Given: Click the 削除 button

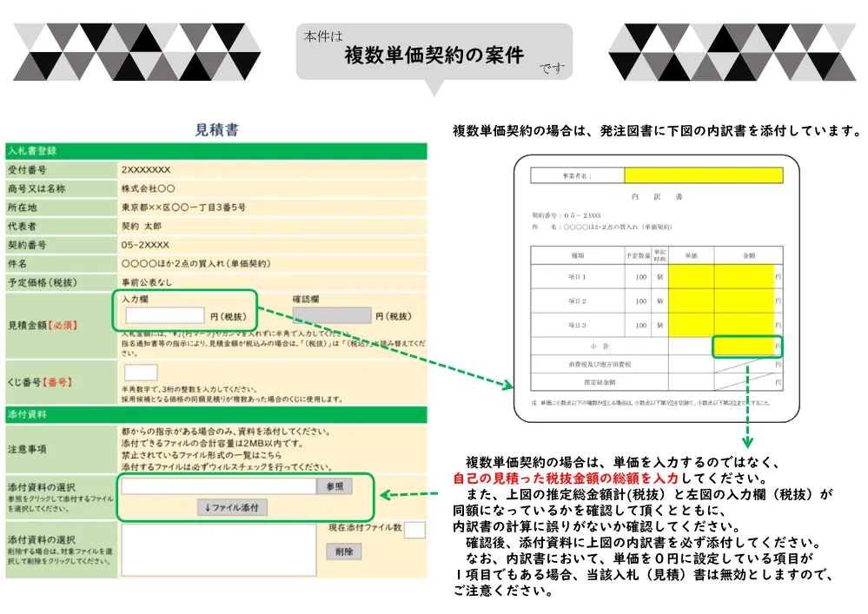Looking at the screenshot, I should [x=344, y=551].
